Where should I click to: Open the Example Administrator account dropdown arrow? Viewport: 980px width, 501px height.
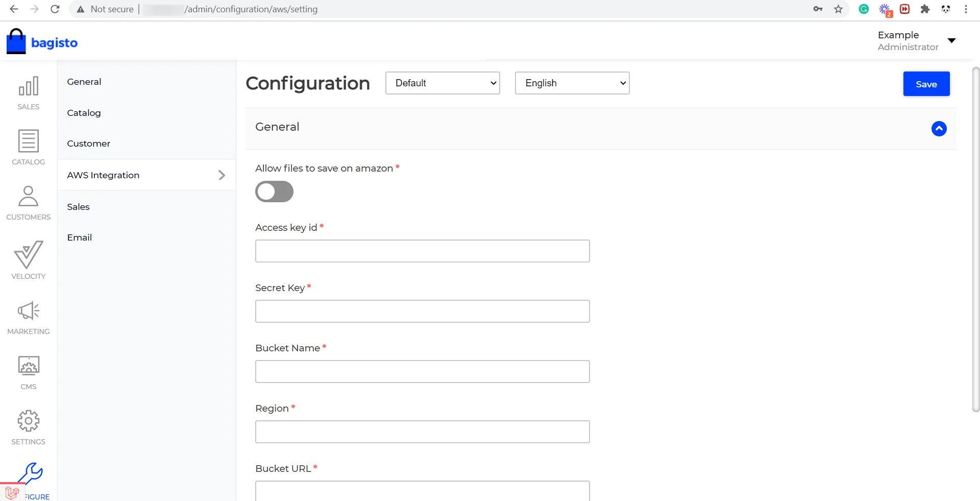[x=951, y=40]
